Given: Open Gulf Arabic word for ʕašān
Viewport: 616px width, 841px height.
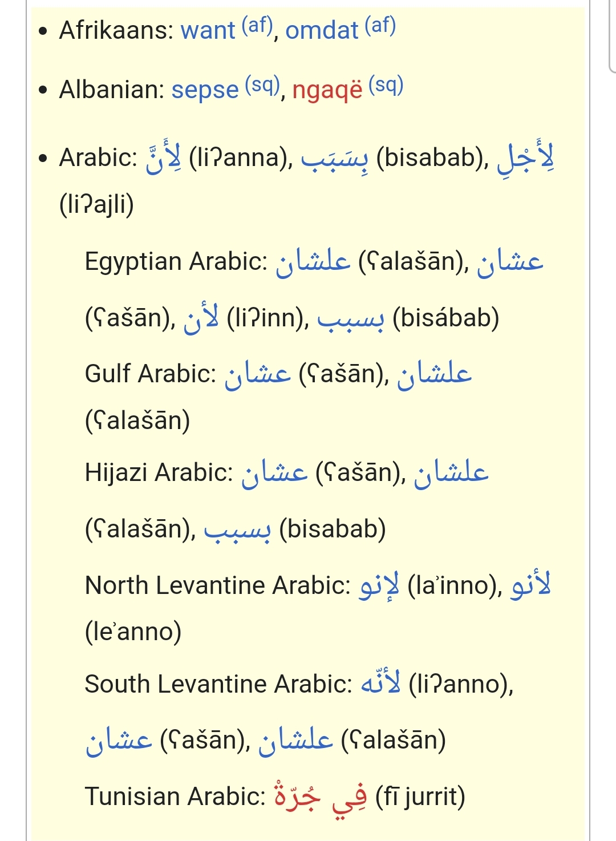Looking at the screenshot, I should click(258, 375).
